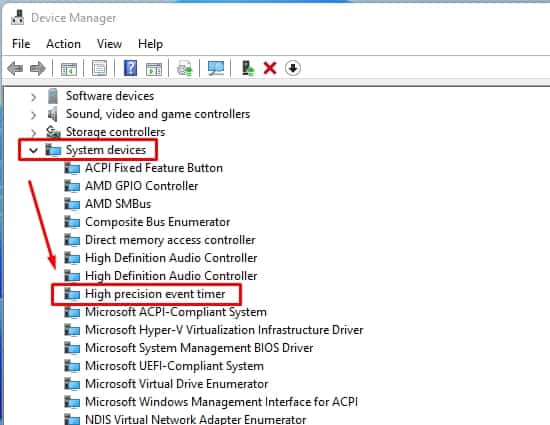
Task: Click the System devices folder icon
Action: (53, 150)
